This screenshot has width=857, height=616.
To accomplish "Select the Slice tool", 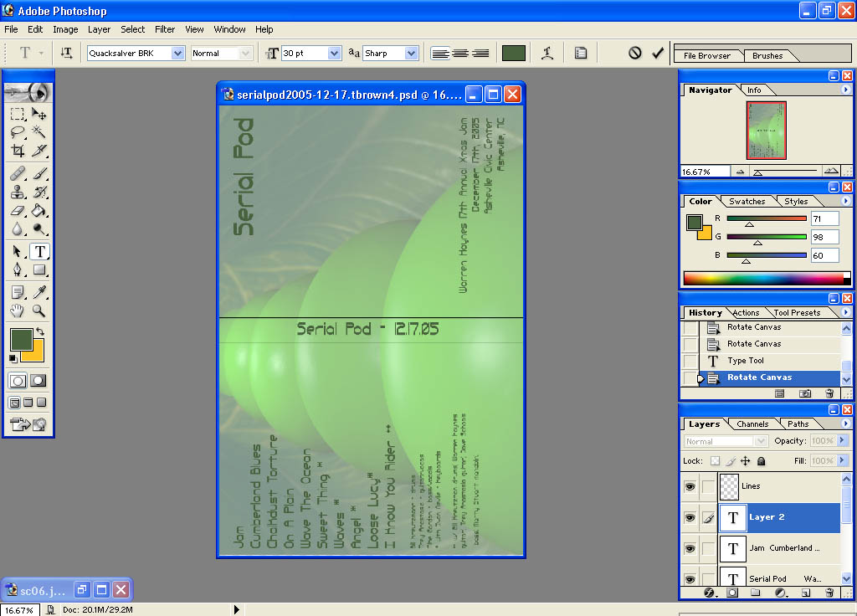I will 38,151.
